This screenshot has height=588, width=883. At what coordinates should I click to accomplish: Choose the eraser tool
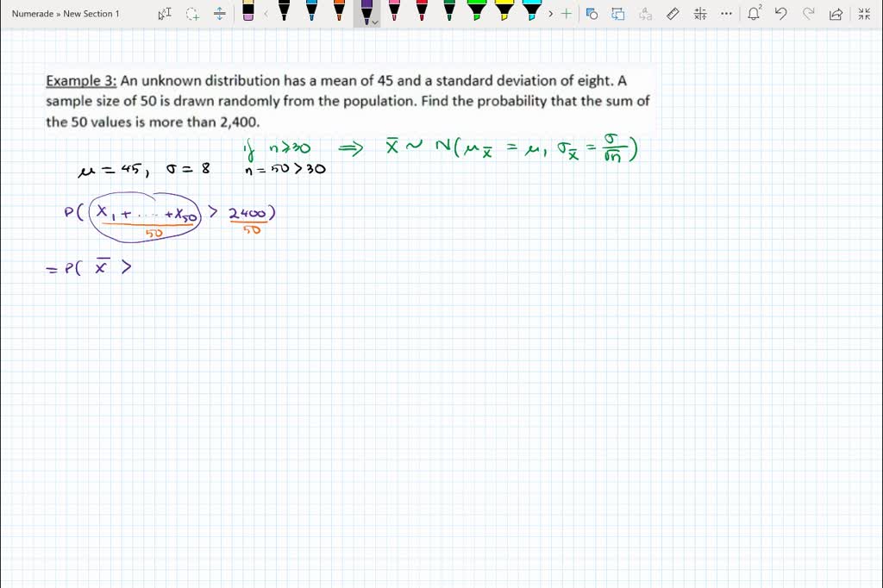pos(248,14)
